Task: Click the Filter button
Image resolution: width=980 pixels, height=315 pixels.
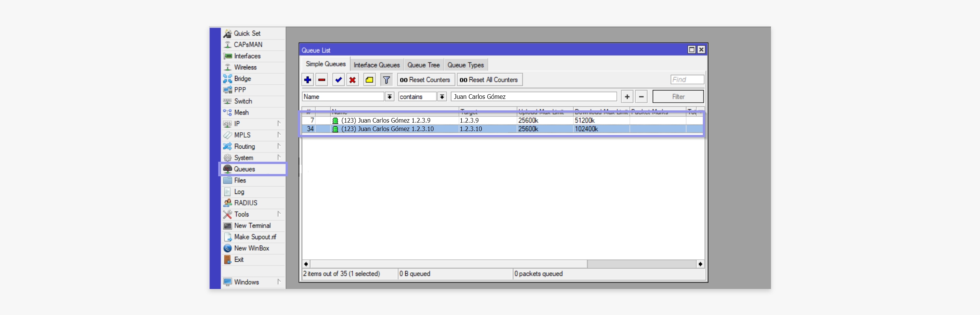Action: tap(678, 97)
